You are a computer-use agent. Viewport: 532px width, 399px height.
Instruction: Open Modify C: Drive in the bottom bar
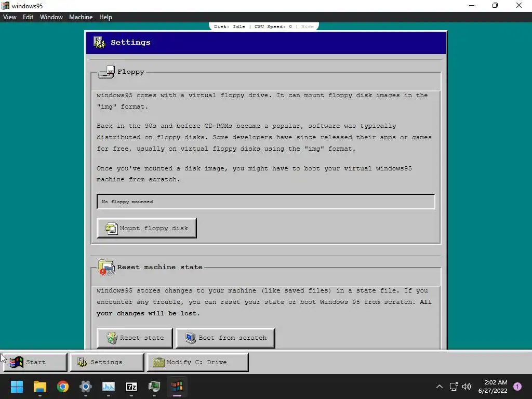(x=197, y=362)
